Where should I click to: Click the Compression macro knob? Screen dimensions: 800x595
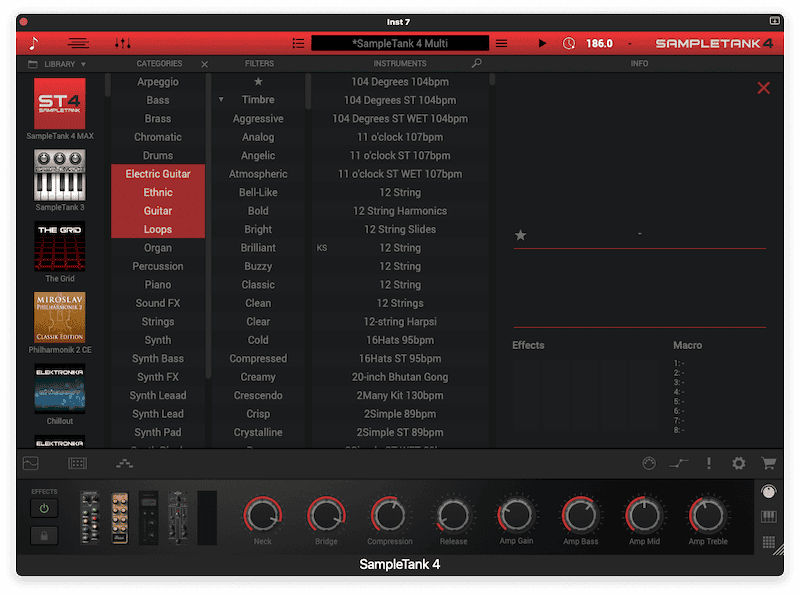click(x=389, y=515)
